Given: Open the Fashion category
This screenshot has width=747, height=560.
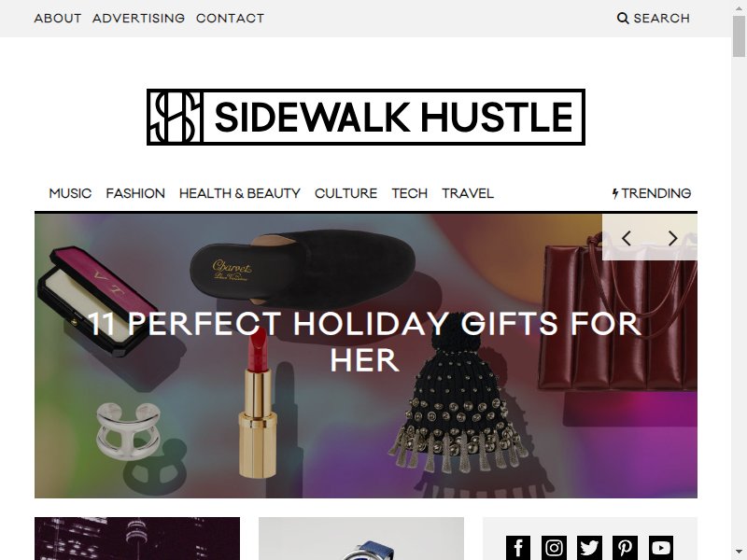Looking at the screenshot, I should pos(135,193).
